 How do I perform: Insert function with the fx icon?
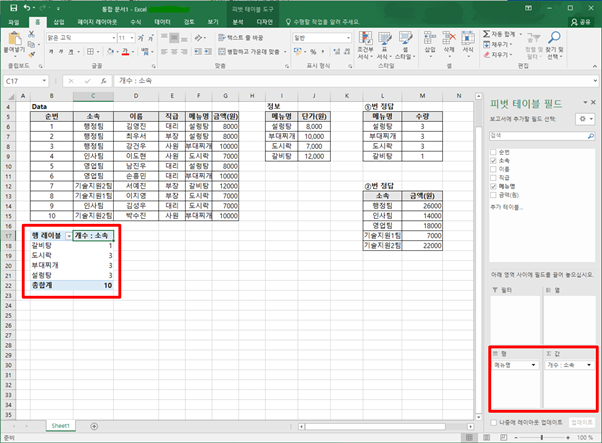tap(104, 81)
